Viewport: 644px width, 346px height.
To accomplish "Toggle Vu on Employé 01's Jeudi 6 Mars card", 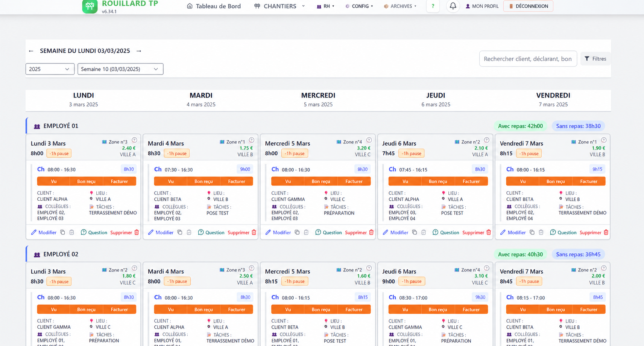I will [405, 181].
